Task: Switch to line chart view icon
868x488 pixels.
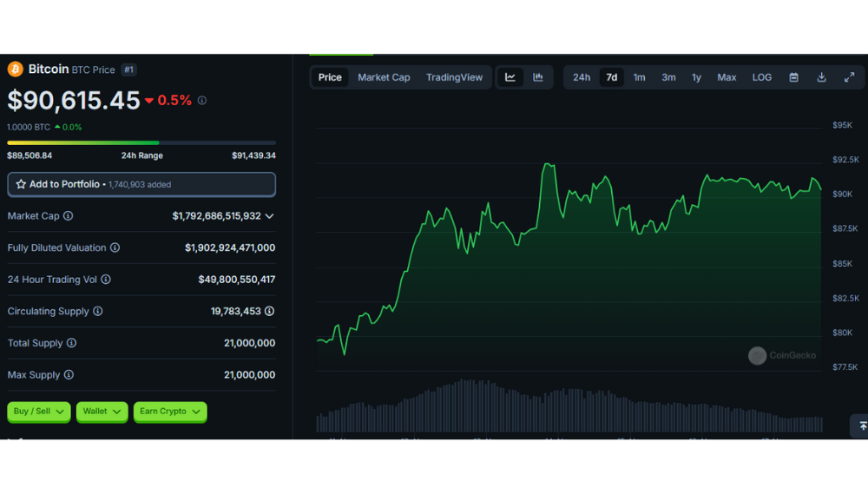Action: click(510, 77)
